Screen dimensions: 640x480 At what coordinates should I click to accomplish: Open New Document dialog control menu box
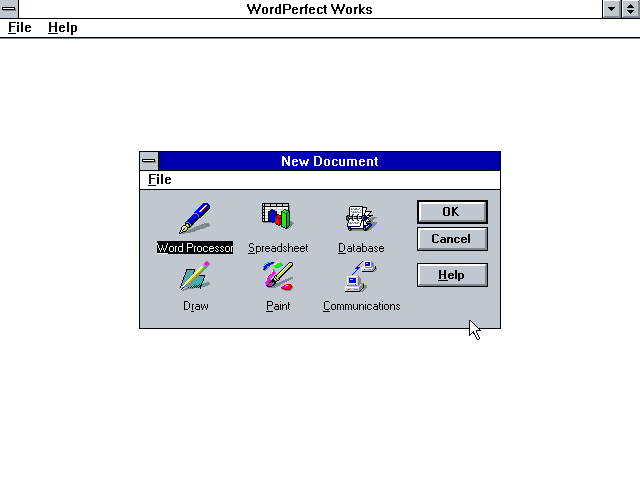(149, 161)
